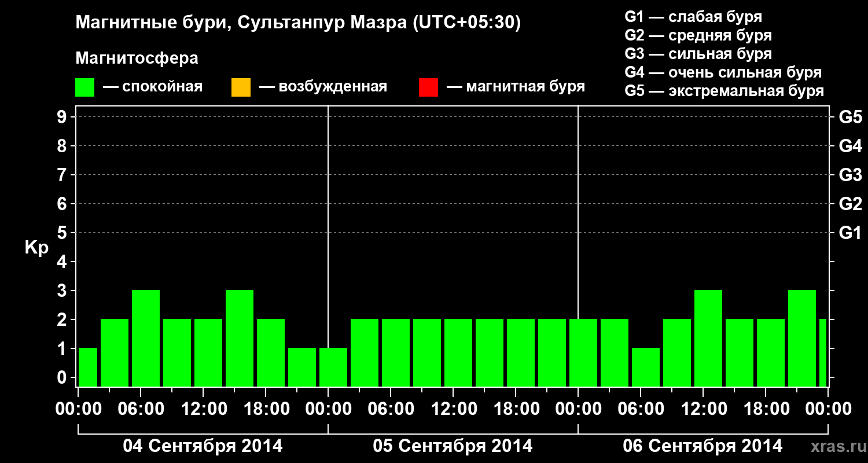Click the 18:00 time label under 05 Сентября
The image size is (868, 463).
516,409
